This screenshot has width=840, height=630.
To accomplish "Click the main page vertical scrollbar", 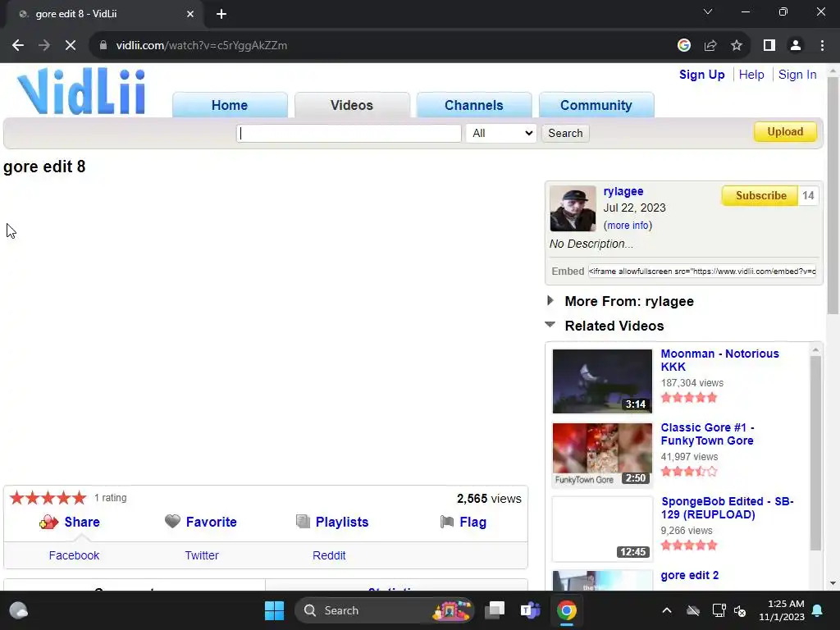I will pos(833,195).
